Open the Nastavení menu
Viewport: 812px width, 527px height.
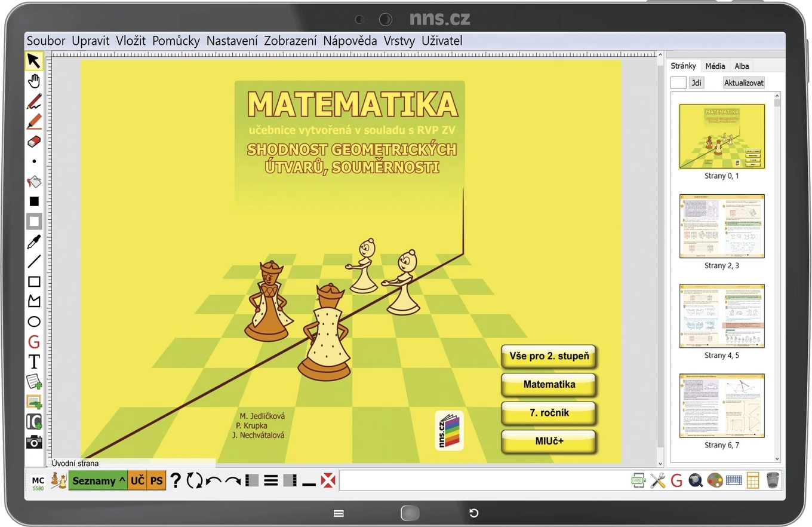(x=232, y=41)
